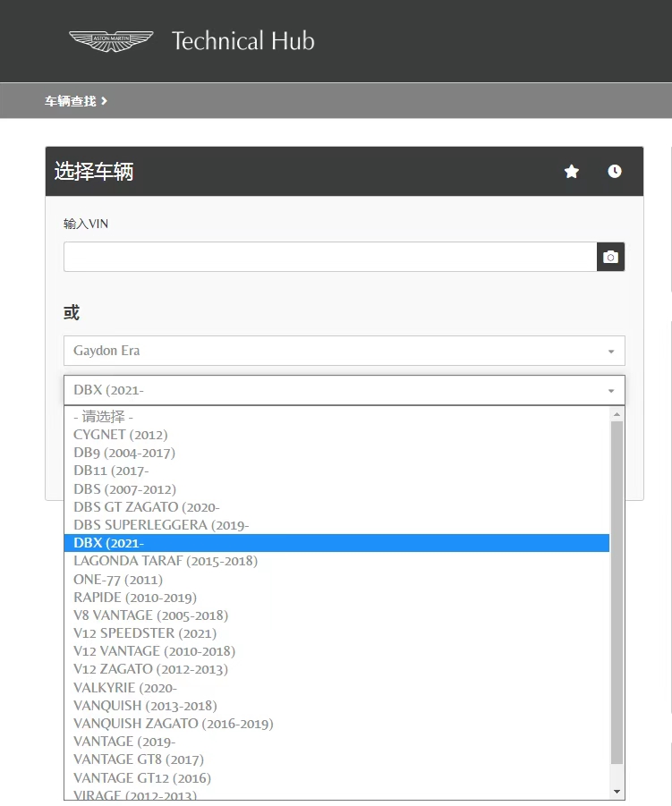Image resolution: width=672 pixels, height=806 pixels.
Task: Select VANQUISH ZAGATO (2016-2019) entry
Action: [x=174, y=724]
